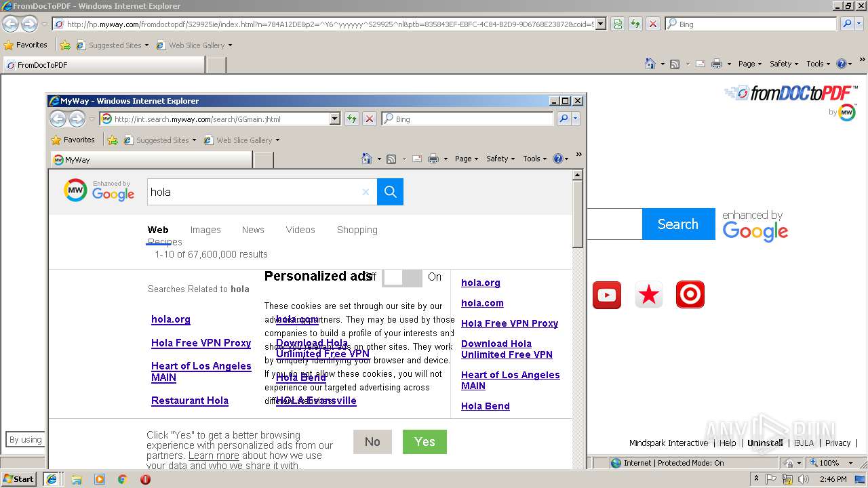
Task: Open Chrome from the taskbar
Action: 123,479
